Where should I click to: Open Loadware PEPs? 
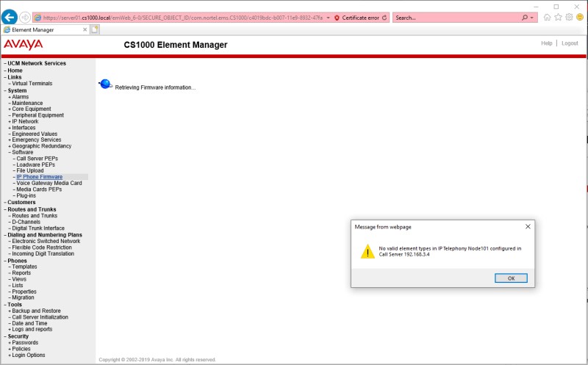(x=35, y=165)
